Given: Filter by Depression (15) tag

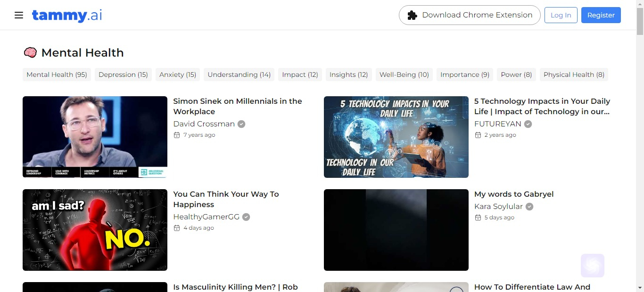Looking at the screenshot, I should [123, 75].
